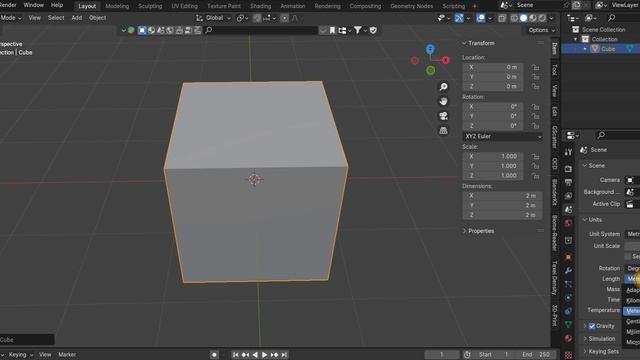Toggle auto-keying record button in timeline
Screen dimensions: 640x360
pos(214,355)
